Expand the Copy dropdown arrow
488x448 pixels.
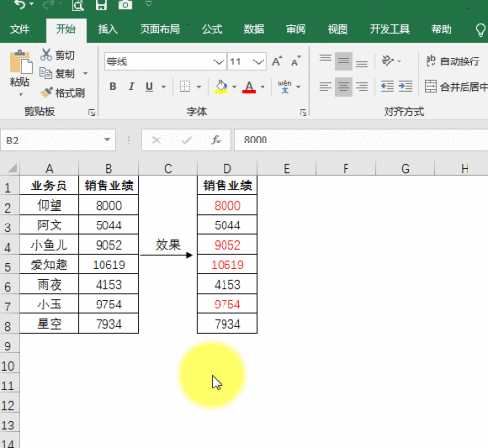tap(85, 74)
